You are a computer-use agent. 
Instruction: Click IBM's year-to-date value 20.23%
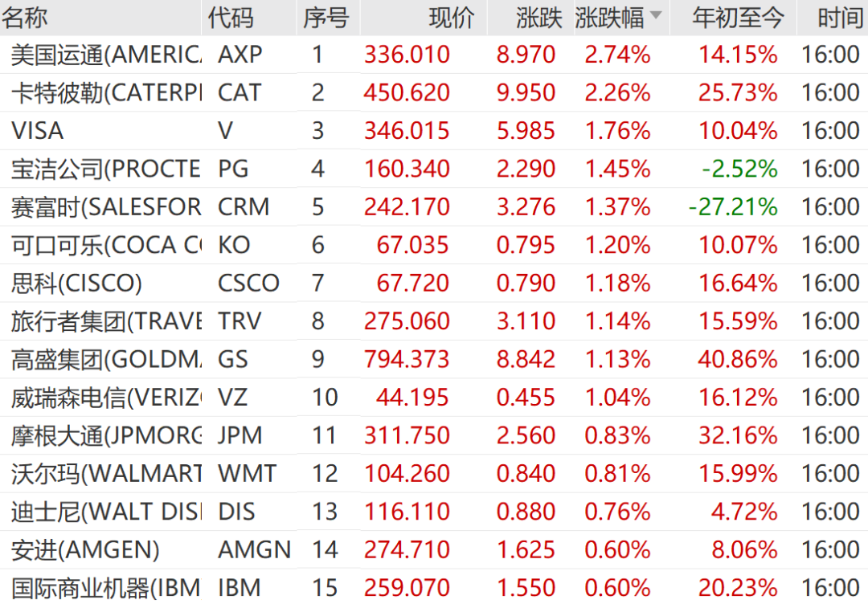[x=738, y=588]
